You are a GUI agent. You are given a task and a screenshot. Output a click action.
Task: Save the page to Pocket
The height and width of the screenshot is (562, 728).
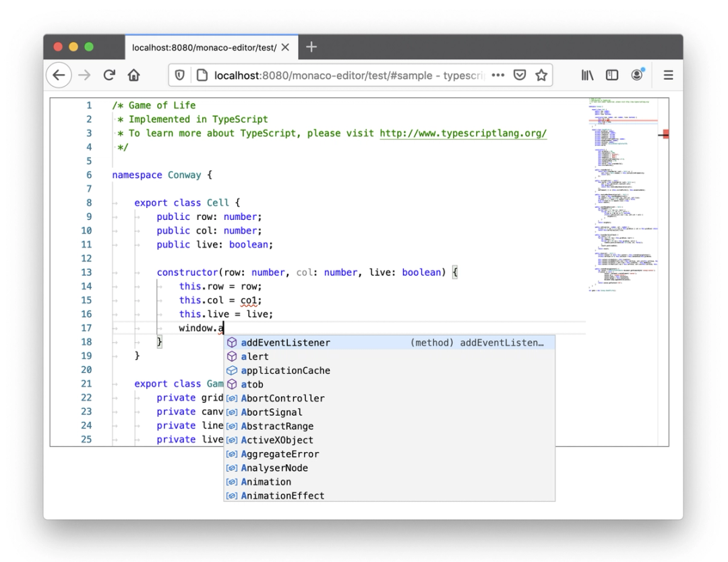pos(520,74)
